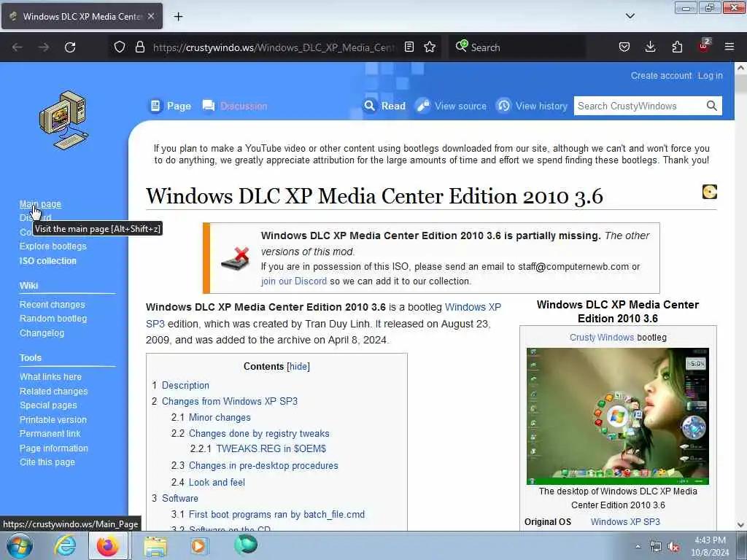Open a new tab with the plus button

(x=178, y=17)
